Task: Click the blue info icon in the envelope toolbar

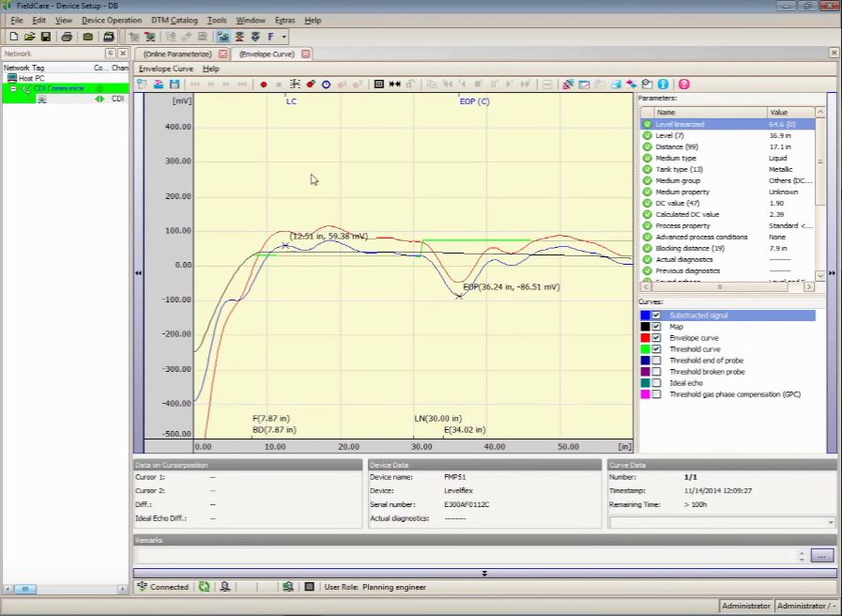Action: point(664,85)
